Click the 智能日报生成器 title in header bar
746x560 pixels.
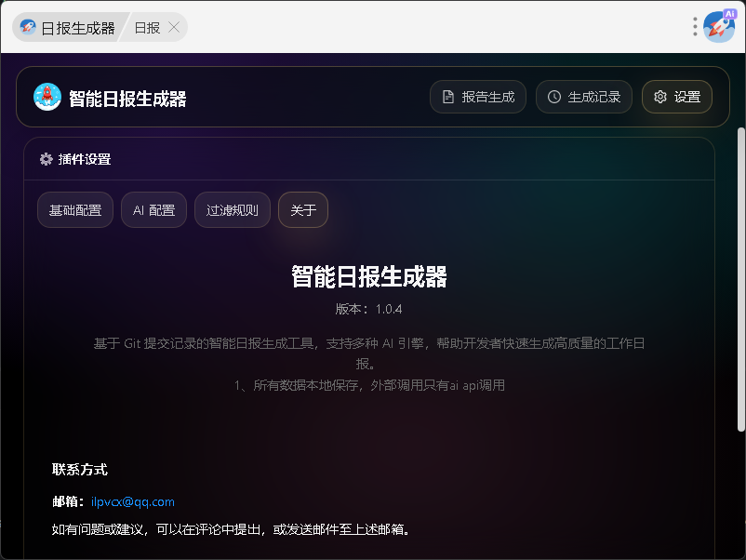coord(127,98)
